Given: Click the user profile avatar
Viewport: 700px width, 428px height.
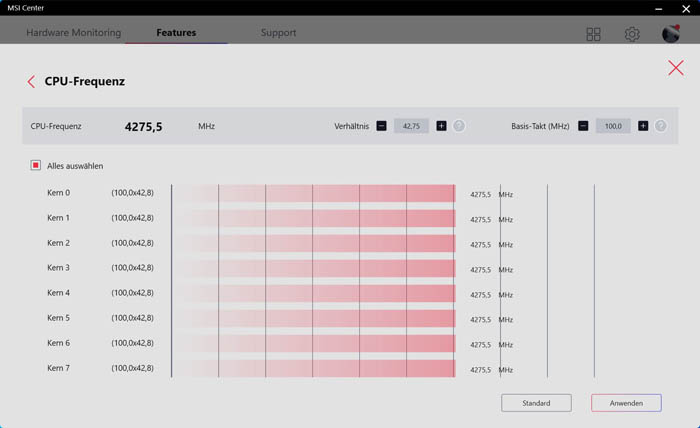Looking at the screenshot, I should point(671,34).
